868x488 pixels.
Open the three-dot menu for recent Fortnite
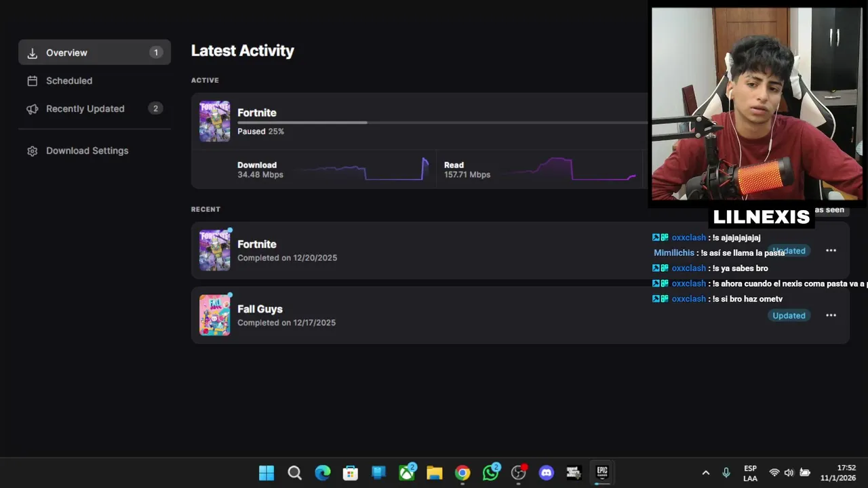831,250
